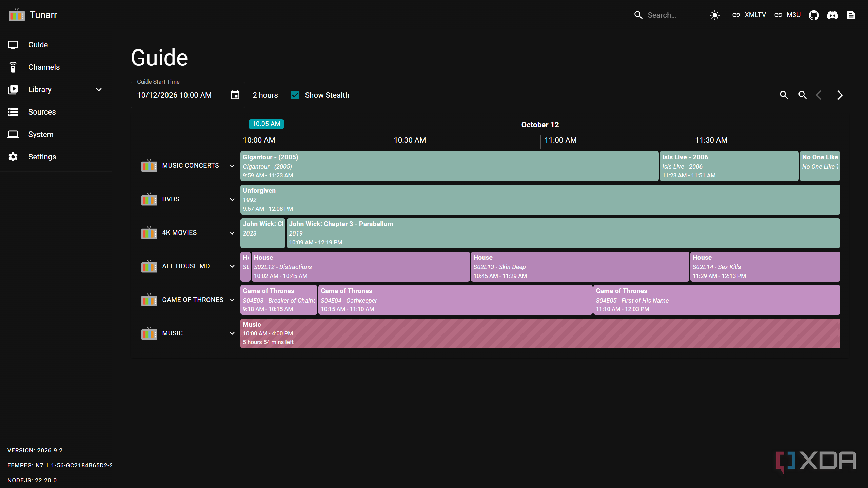Zoom out the guide timeline
Viewport: 868px width, 488px height.
point(802,95)
